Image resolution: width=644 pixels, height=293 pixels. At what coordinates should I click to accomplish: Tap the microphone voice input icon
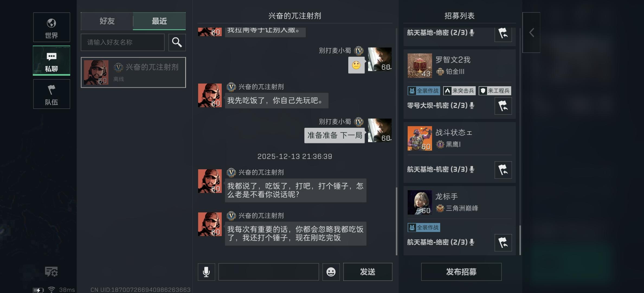click(206, 272)
